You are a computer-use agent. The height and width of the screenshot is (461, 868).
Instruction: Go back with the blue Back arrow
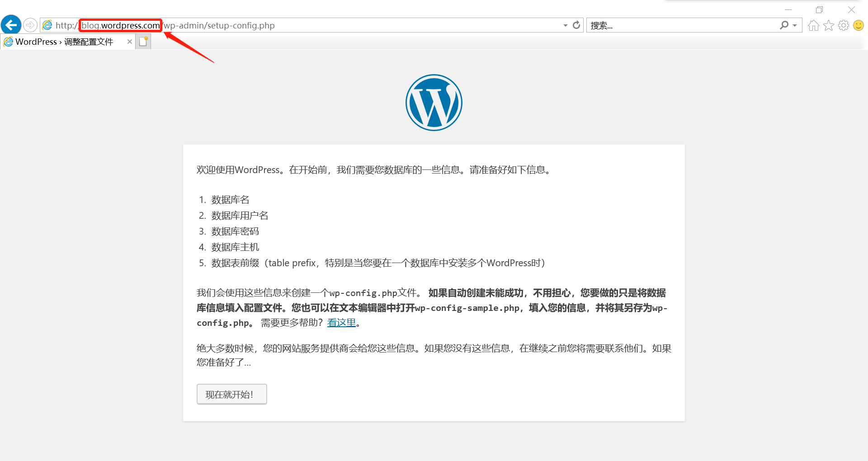pos(11,25)
